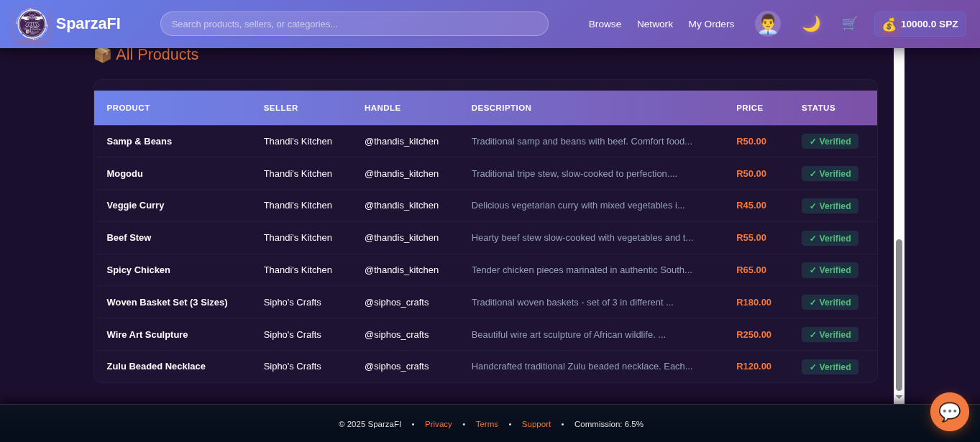
Task: Click the Verified badge on Samp & Beans
Action: 830,141
